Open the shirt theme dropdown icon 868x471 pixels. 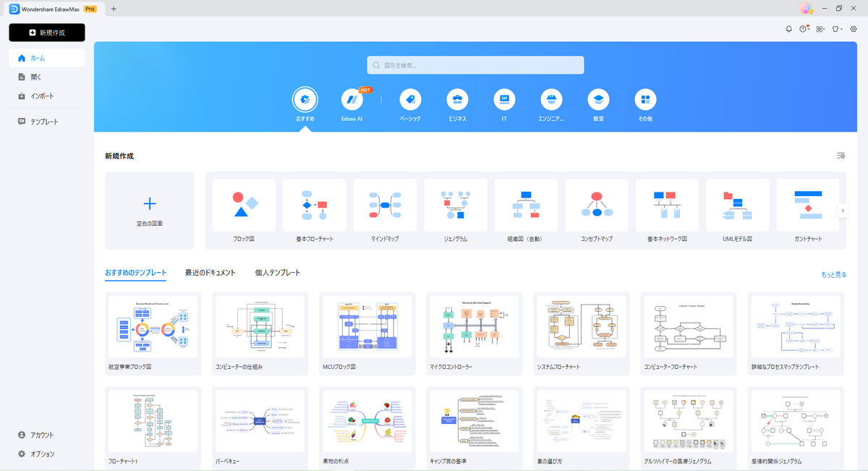point(837,29)
